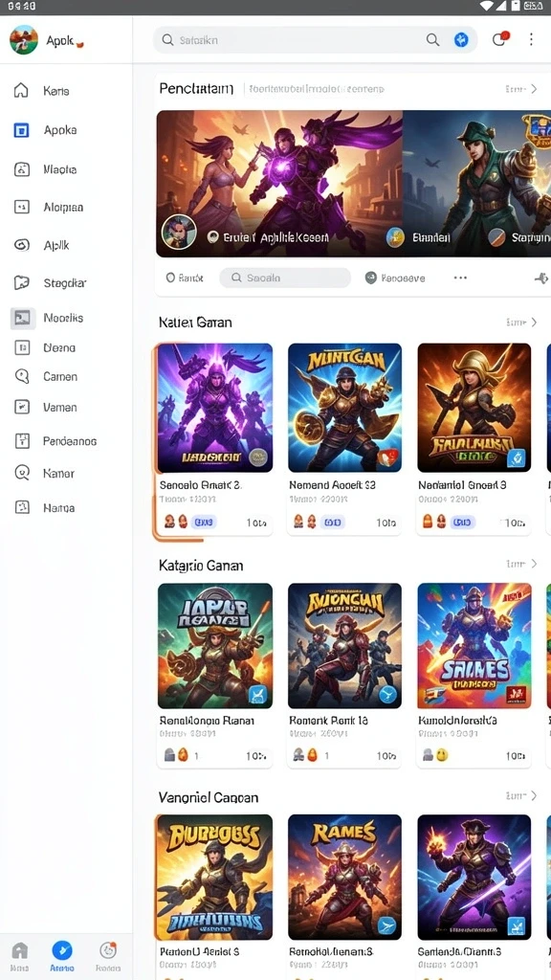Viewport: 551px width, 980px height.
Task: Select the Raatk radio option below the banner
Action: (x=185, y=278)
